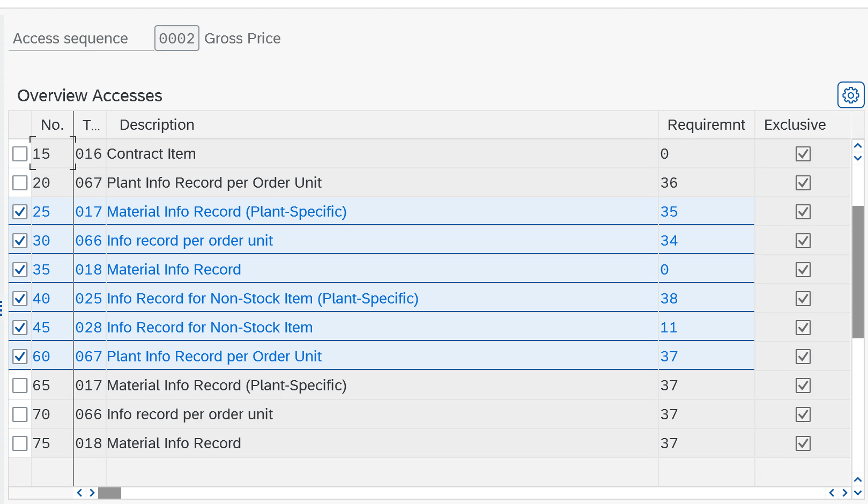This screenshot has height=504, width=868.
Task: Click the Exclusive column header
Action: 795,125
